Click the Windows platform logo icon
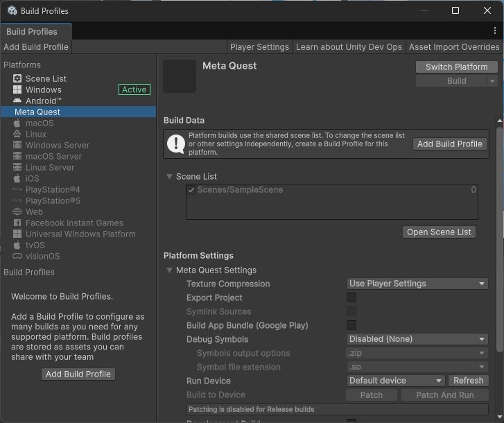The height and width of the screenshot is (423, 504). 17,89
